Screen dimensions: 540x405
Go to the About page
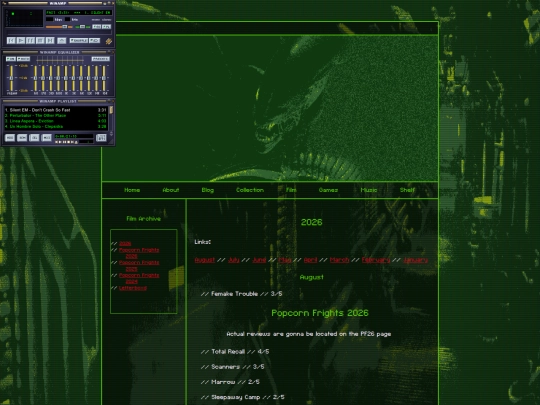170,190
